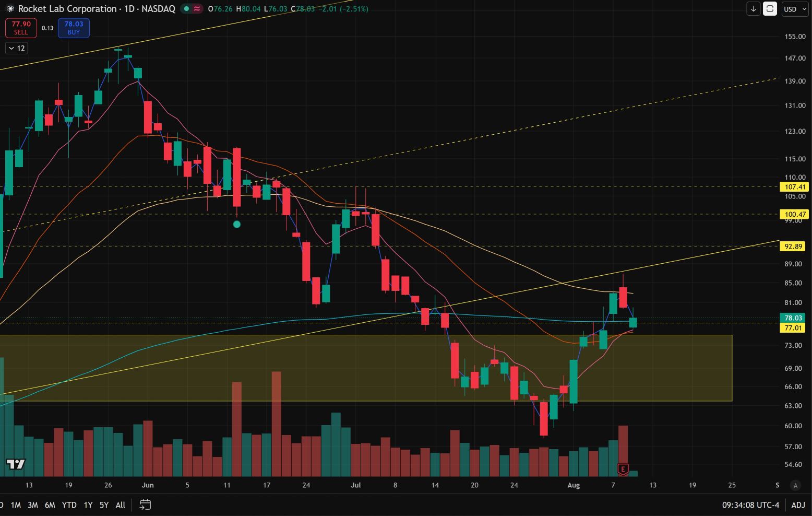This screenshot has height=516, width=812.
Task: Select the YTD time range
Action: click(x=69, y=505)
